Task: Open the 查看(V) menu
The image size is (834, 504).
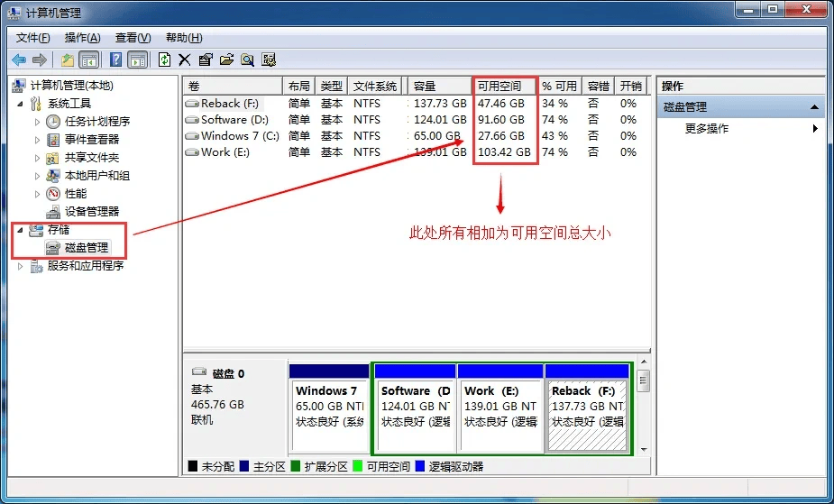Action: click(x=133, y=38)
